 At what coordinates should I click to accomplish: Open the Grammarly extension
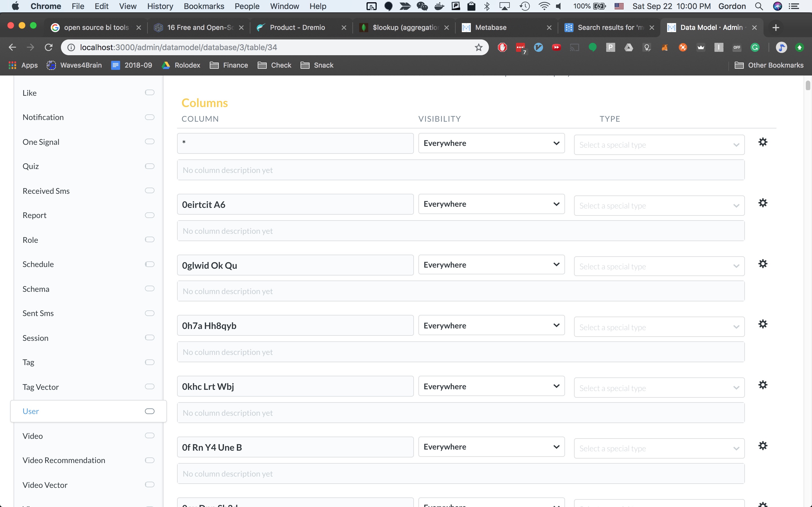[755, 48]
